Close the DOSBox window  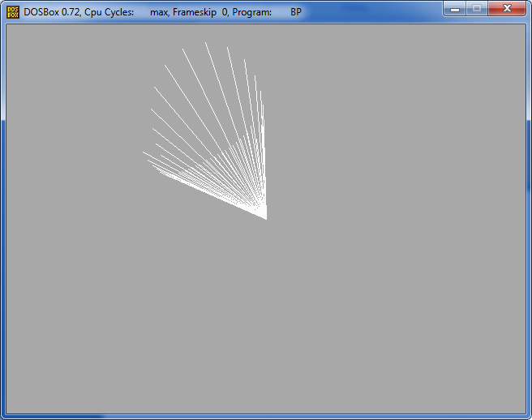pos(507,9)
